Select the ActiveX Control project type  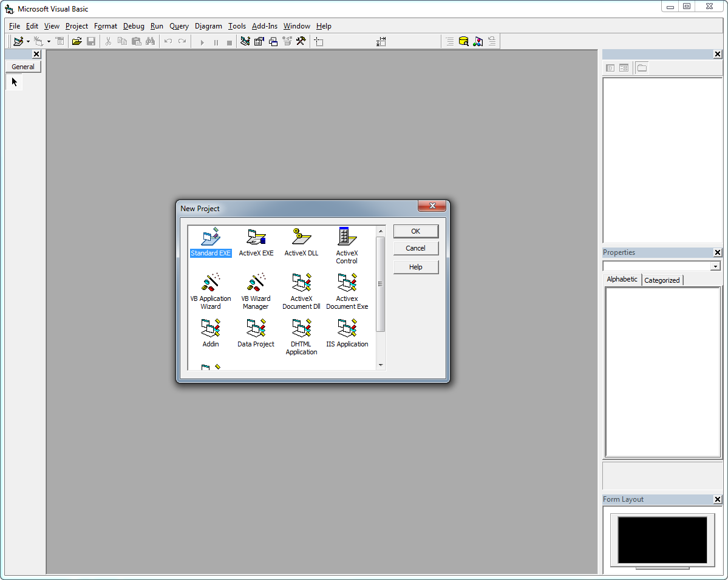click(x=347, y=246)
